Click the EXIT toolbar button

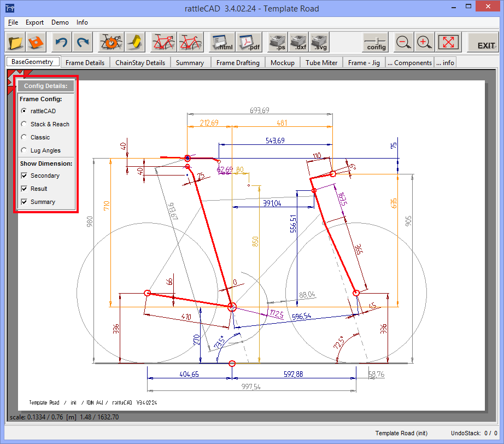[x=483, y=42]
